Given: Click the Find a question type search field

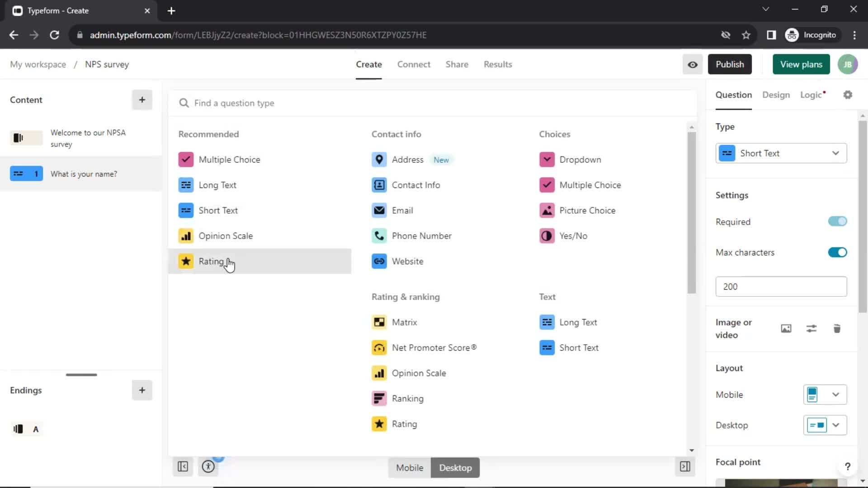Looking at the screenshot, I should pos(432,103).
